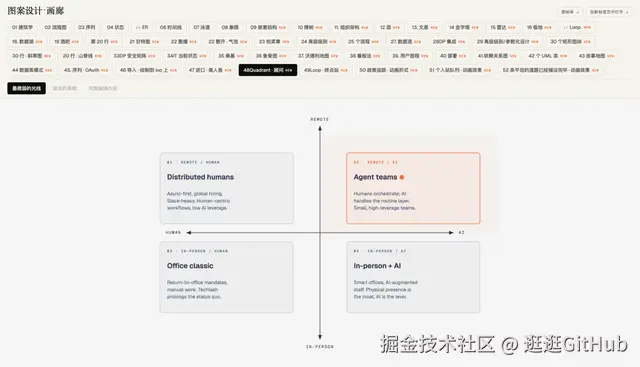Select the 15 radar tab
640x367 pixels.
coord(502,27)
